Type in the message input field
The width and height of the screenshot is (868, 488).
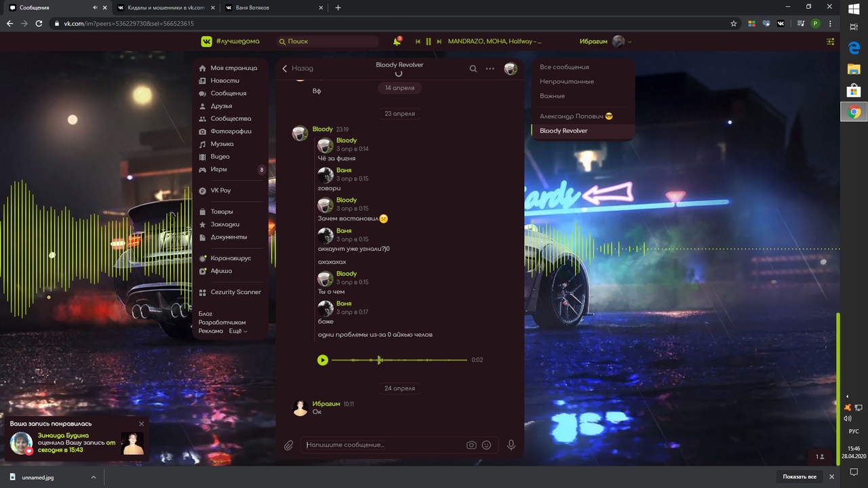[383, 445]
